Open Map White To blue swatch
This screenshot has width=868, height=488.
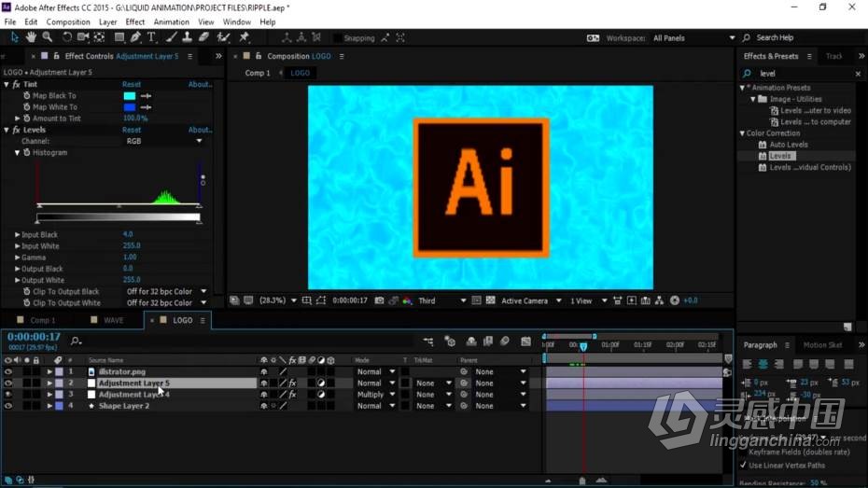[x=130, y=107]
